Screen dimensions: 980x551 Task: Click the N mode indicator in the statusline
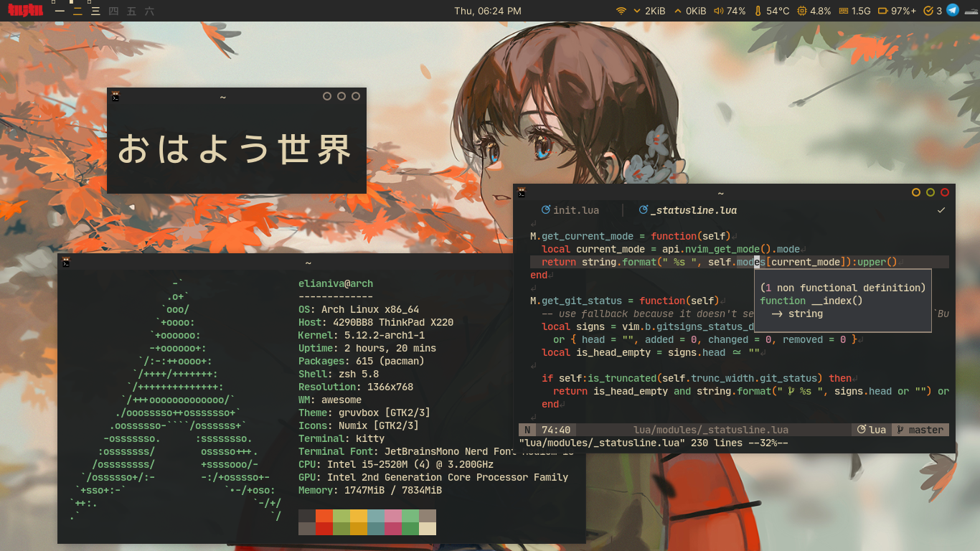point(527,430)
